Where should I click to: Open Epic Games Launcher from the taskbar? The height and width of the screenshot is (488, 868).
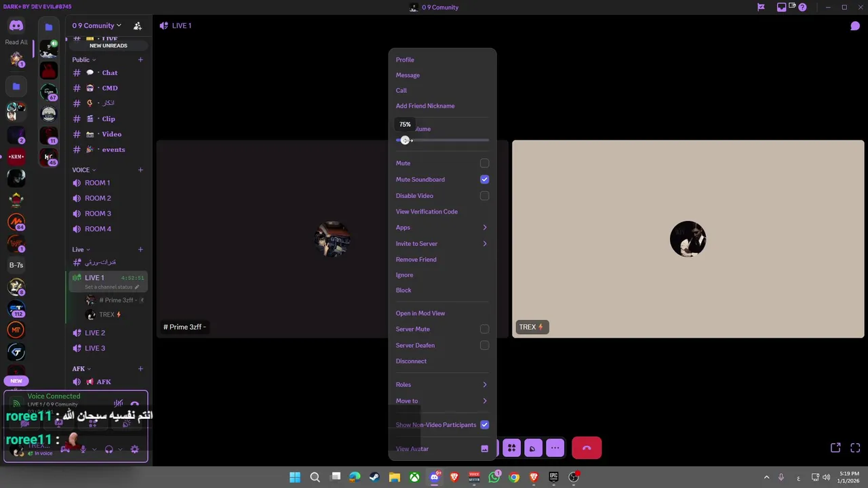[554, 477]
